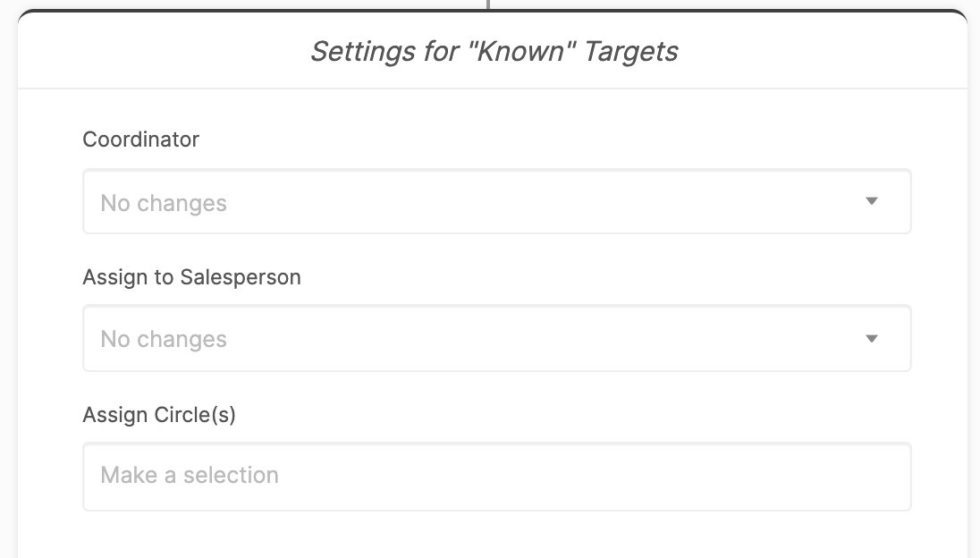Screen dimensions: 980x558
Task: Click the Coordinator field label
Action: click(x=140, y=139)
